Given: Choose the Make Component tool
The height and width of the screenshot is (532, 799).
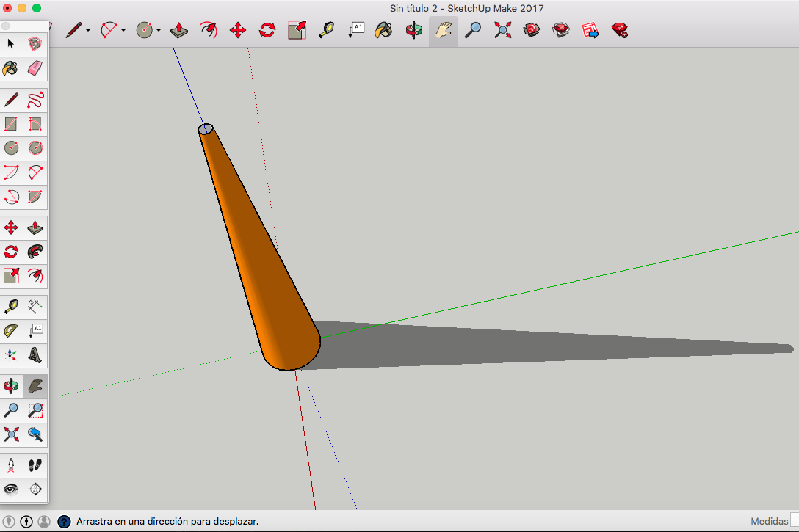Looking at the screenshot, I should tap(35, 44).
